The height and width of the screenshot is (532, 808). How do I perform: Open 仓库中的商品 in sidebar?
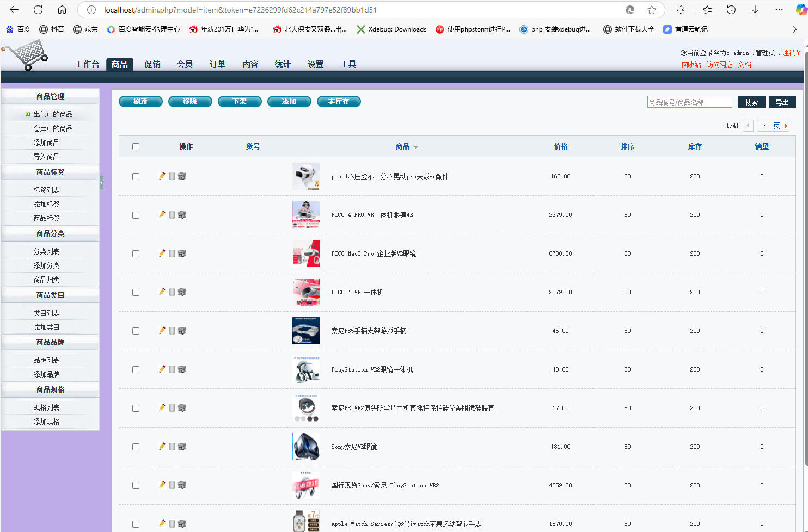[53, 128]
